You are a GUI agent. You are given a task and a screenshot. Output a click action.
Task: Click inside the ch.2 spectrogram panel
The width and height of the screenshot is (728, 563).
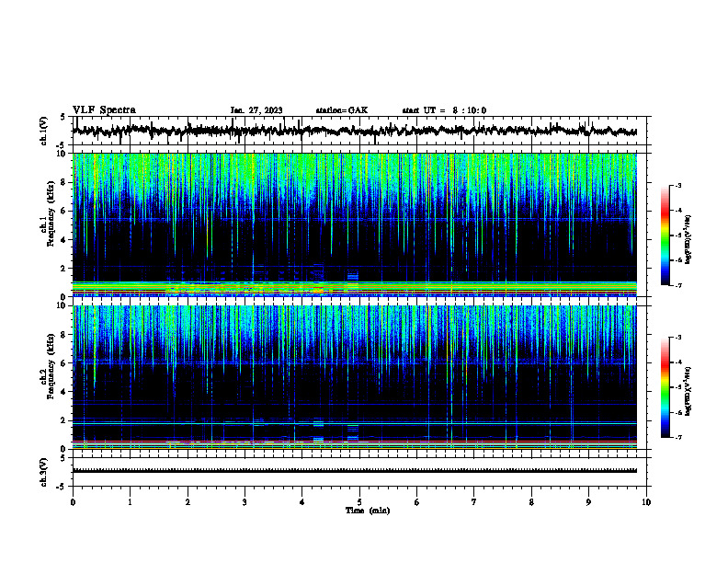pos(355,377)
